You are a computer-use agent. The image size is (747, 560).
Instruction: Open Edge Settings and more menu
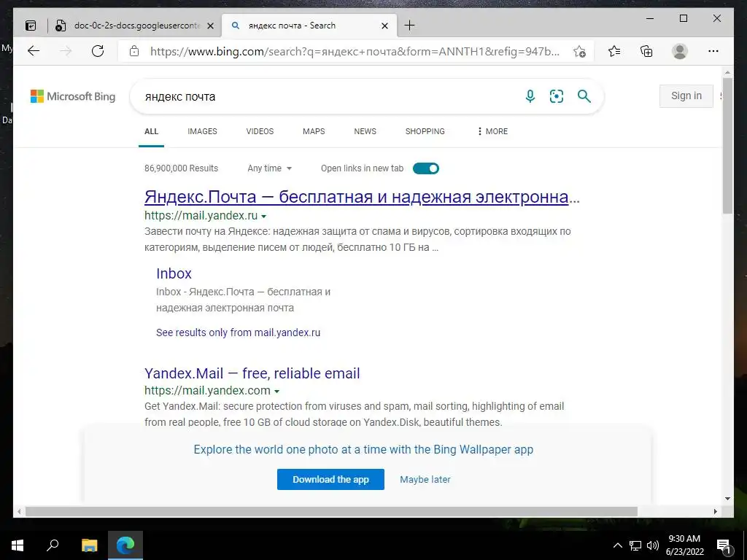pos(713,51)
